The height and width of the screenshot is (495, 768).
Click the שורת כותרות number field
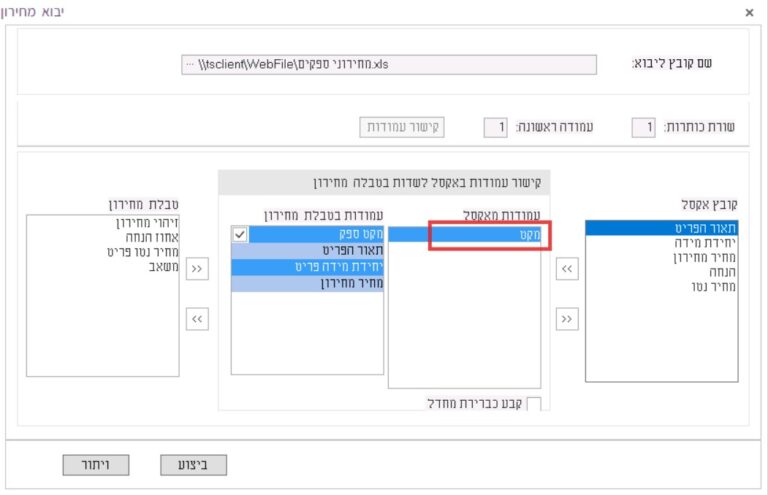(x=643, y=127)
